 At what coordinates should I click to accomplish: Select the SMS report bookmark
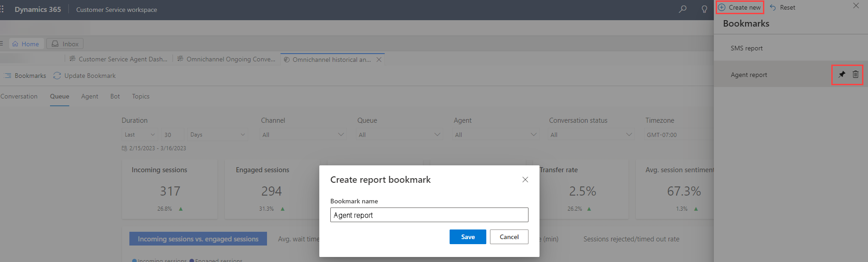tap(746, 48)
